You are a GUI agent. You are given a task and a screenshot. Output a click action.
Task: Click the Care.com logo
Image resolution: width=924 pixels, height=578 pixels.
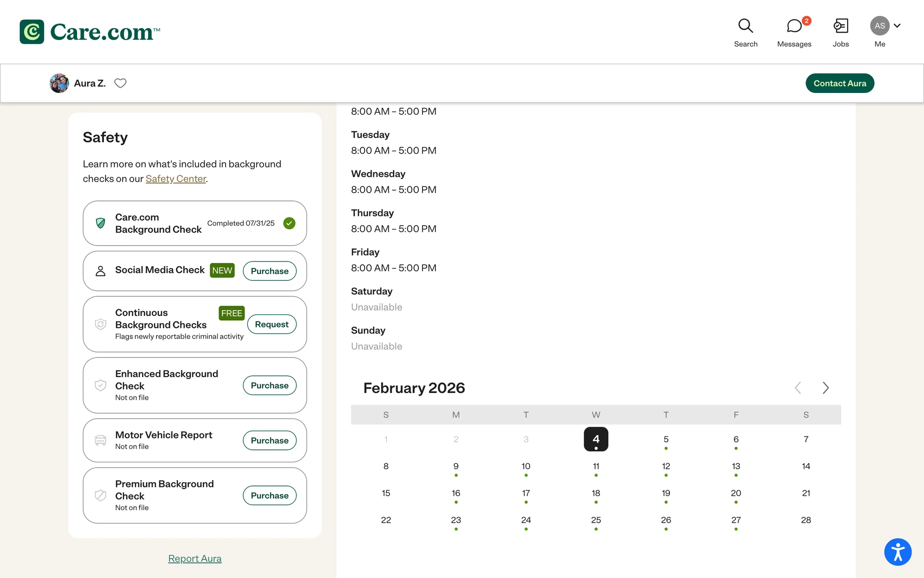click(x=90, y=32)
